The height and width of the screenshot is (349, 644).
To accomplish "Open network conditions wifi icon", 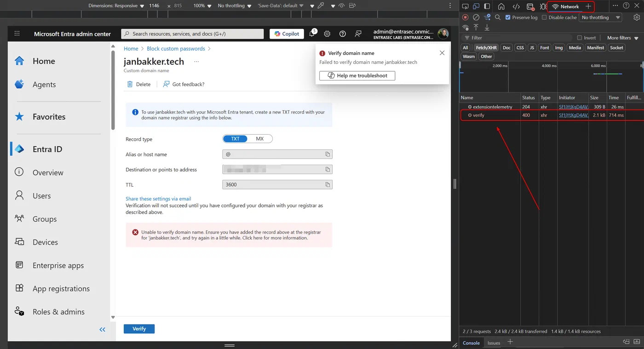I will click(x=465, y=28).
